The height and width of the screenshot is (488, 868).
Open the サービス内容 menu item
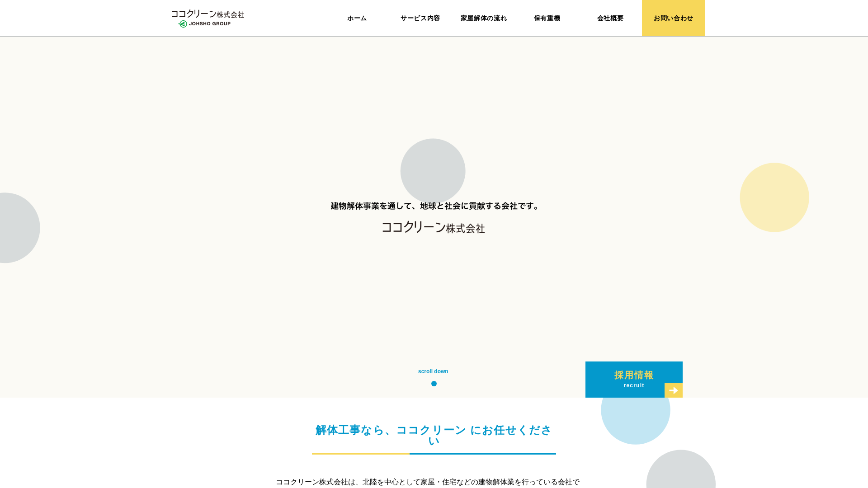tap(420, 18)
